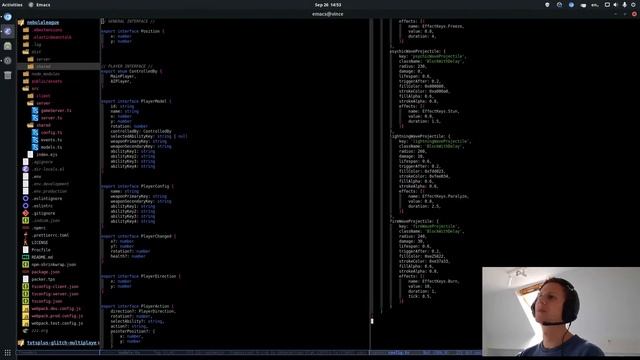Screen dimensions: 640x360
Task: Collapse the src folder
Action: pos(25,89)
